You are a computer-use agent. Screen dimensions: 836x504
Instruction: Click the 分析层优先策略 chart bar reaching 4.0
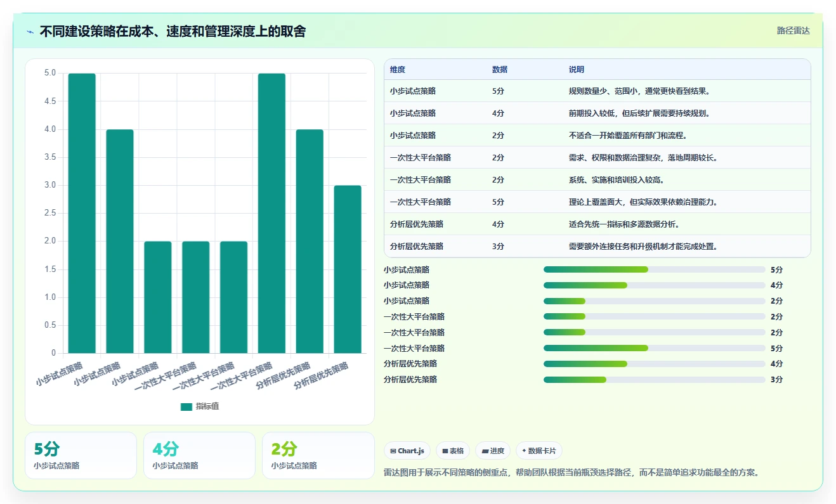click(310, 241)
